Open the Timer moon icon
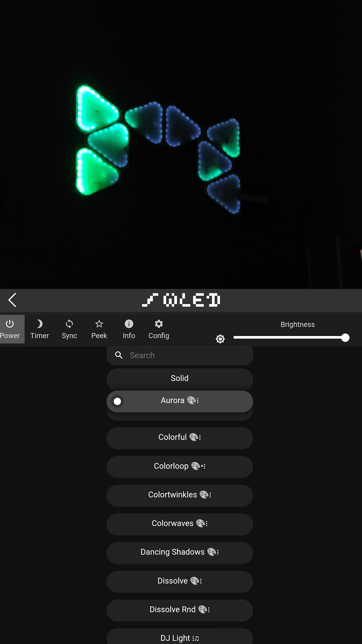 tap(40, 324)
